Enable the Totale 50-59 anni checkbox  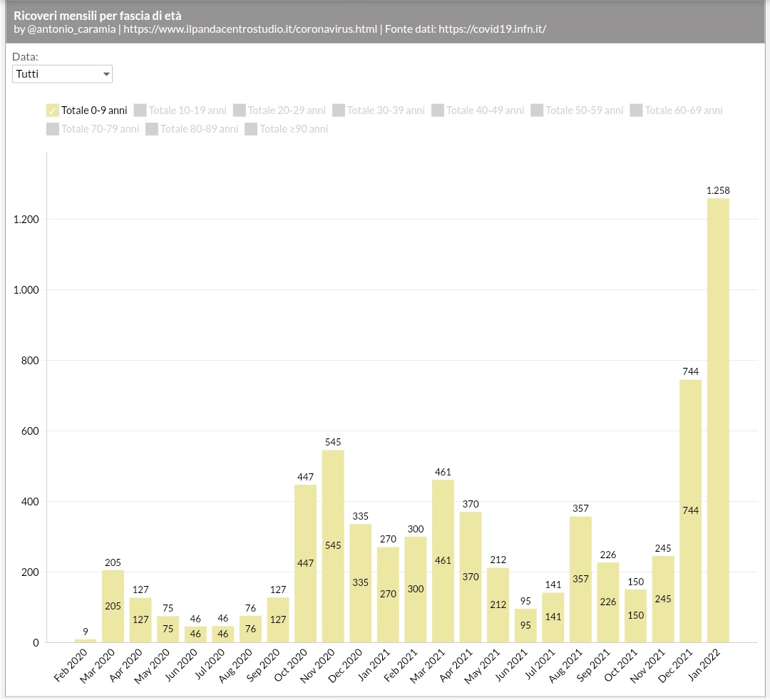pos(537,110)
